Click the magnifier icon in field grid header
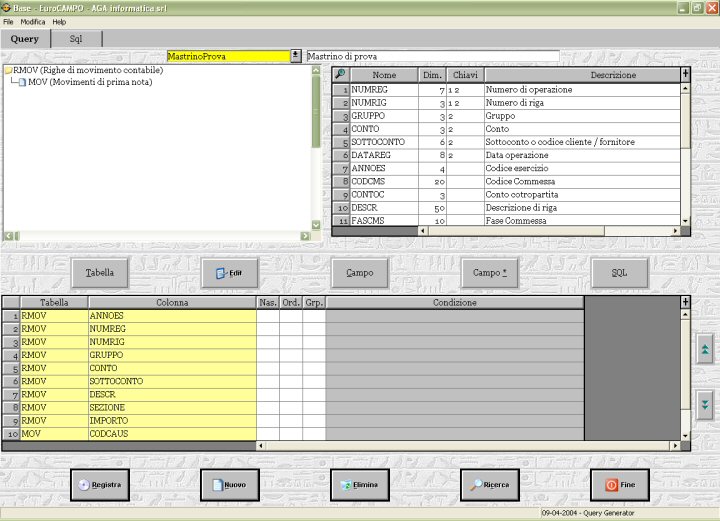 [341, 74]
